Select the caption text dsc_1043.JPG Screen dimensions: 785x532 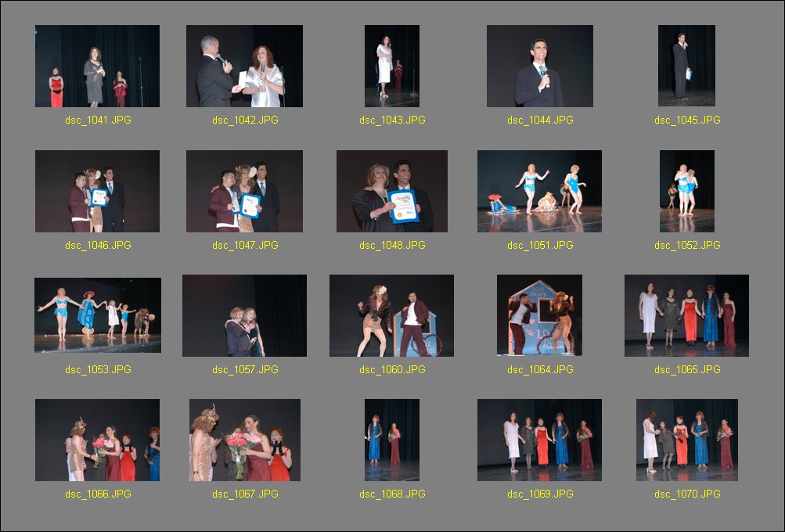coord(393,120)
